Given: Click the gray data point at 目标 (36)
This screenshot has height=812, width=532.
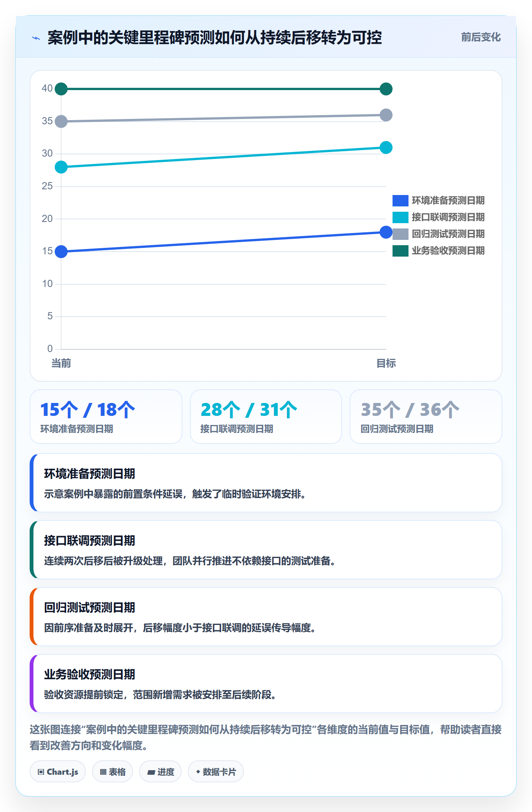Looking at the screenshot, I should 386,115.
